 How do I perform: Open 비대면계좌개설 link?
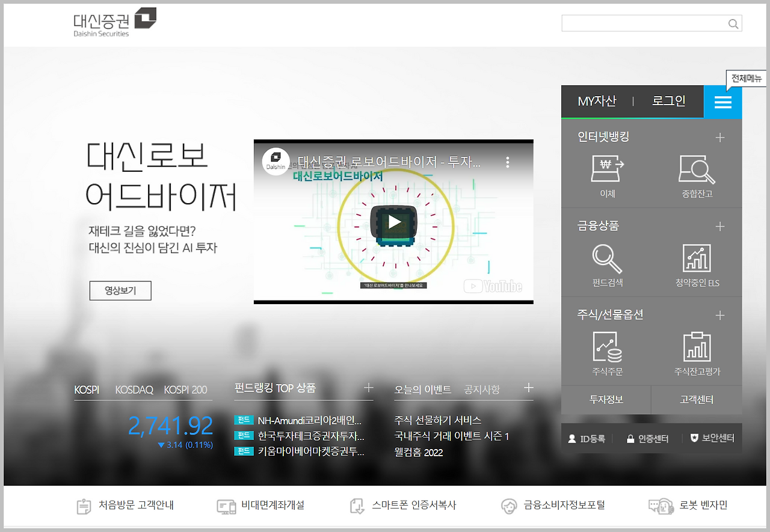tap(273, 506)
